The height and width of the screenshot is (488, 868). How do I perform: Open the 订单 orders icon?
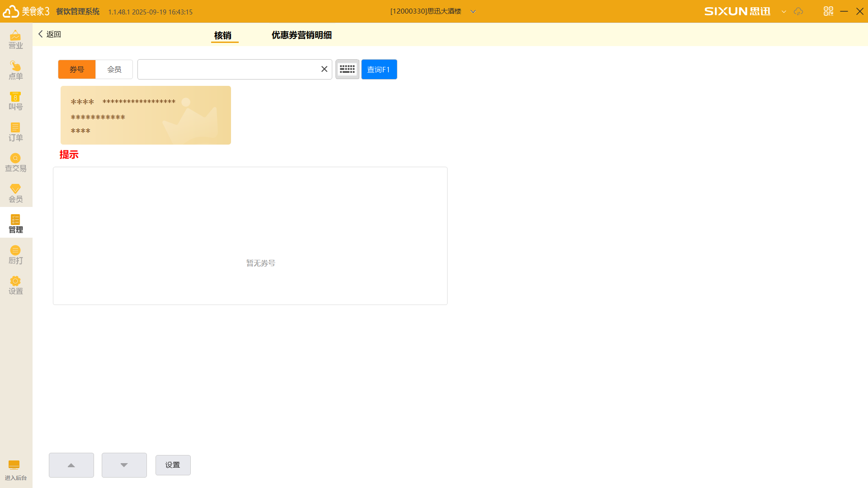click(16, 131)
